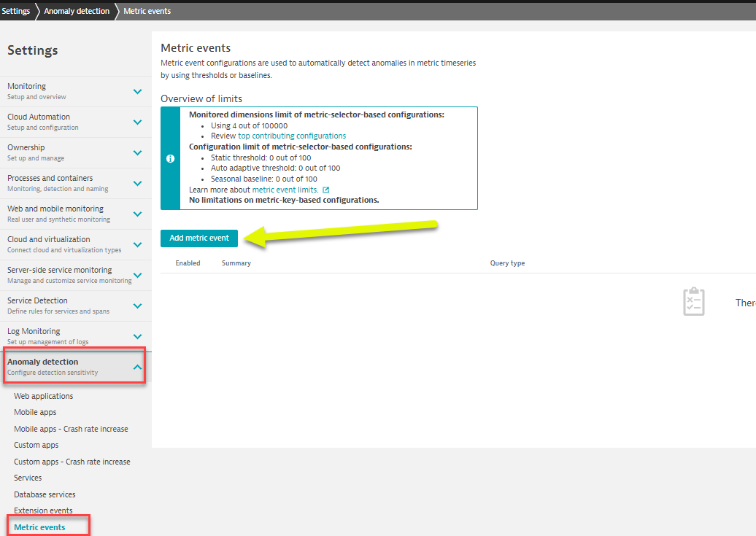This screenshot has height=536, width=756.
Task: Expand the Monitoring settings section
Action: coord(137,91)
